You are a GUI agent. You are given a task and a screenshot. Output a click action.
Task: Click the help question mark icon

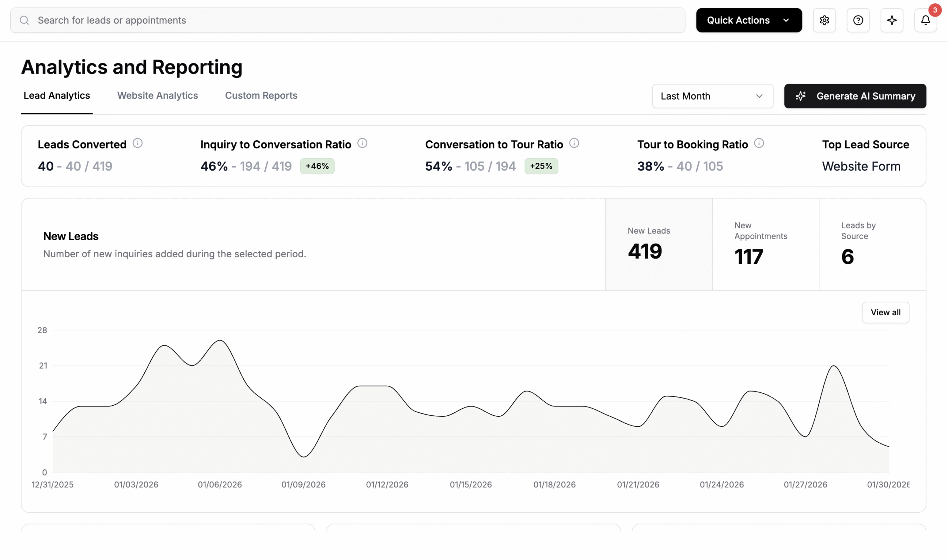(858, 20)
